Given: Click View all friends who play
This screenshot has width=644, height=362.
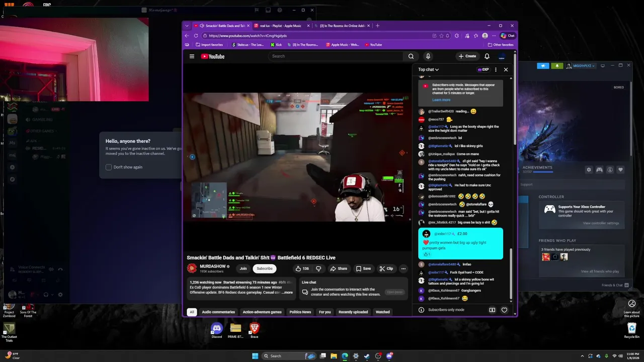Looking at the screenshot, I should click(600, 271).
